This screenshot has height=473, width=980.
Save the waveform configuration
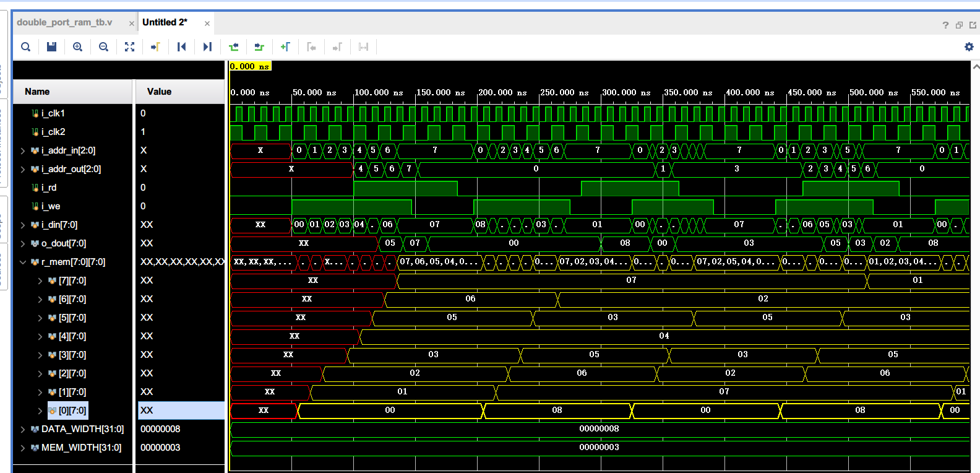[51, 47]
